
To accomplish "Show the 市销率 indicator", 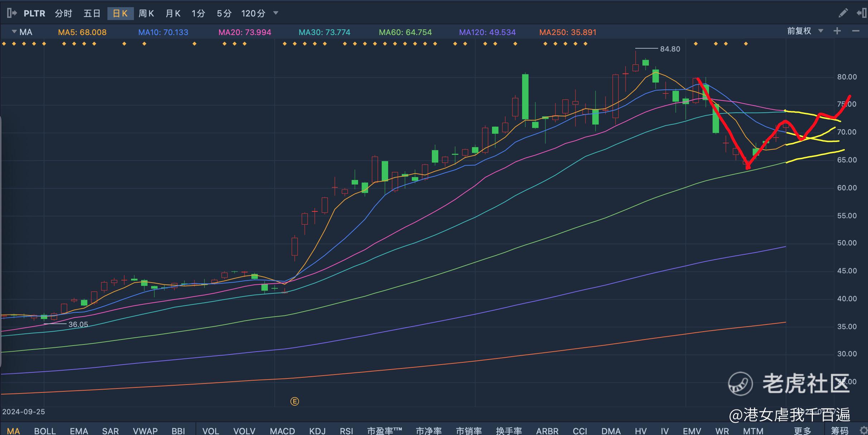I will [x=469, y=431].
